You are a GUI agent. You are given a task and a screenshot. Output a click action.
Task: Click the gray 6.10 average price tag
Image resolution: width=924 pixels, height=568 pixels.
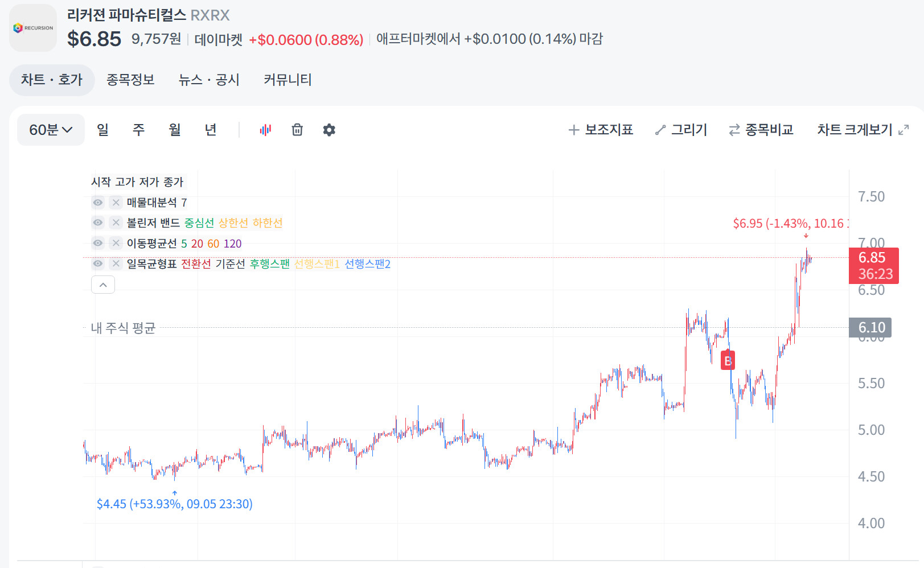click(870, 327)
